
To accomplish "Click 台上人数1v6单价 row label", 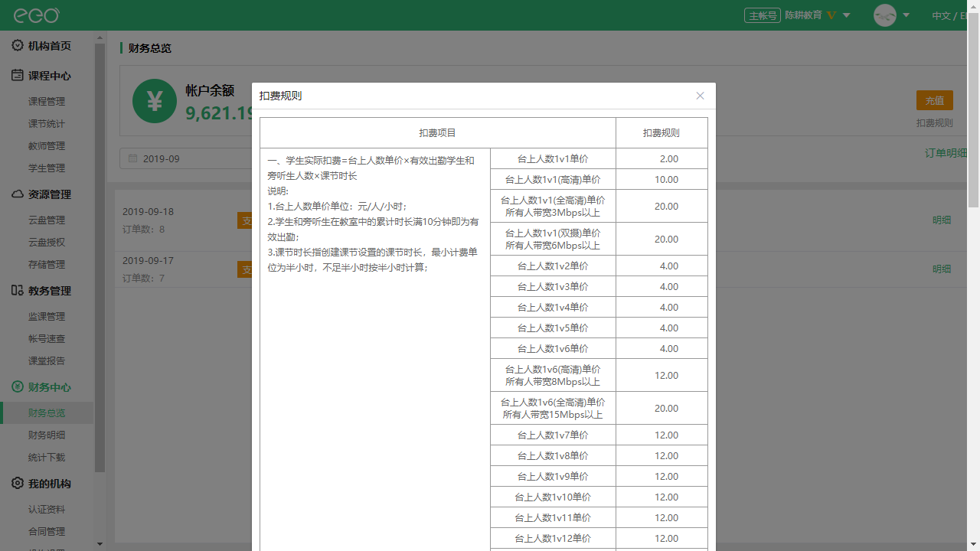I will coord(553,348).
